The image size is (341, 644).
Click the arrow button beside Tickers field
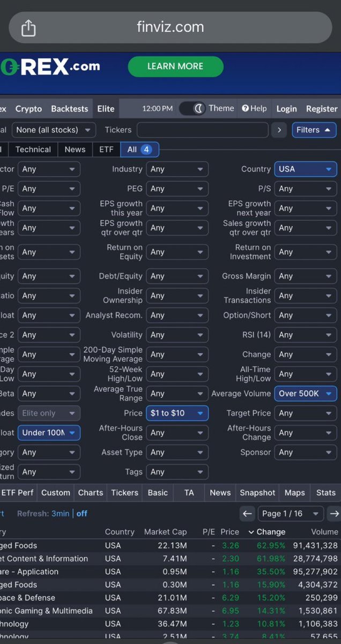pyautogui.click(x=279, y=130)
